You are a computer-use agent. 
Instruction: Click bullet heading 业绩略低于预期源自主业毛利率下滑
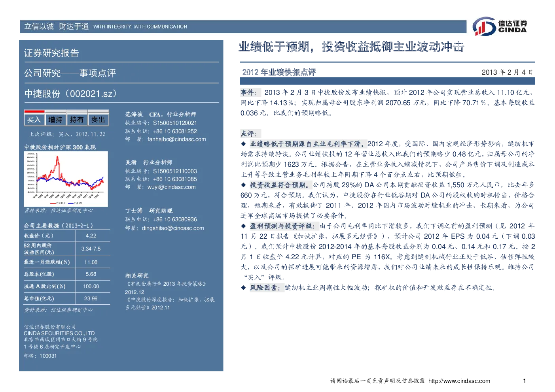[x=308, y=144]
